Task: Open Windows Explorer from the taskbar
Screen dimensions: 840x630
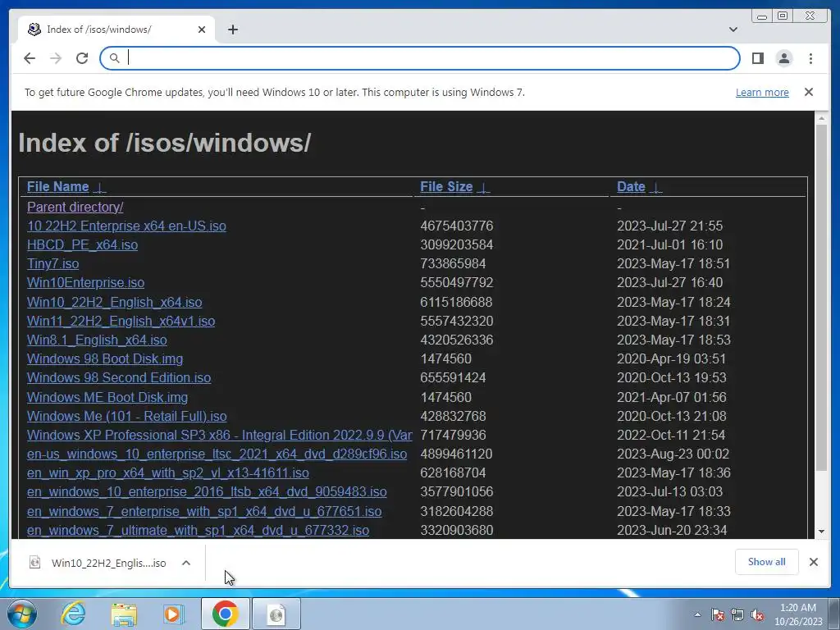Action: point(124,614)
